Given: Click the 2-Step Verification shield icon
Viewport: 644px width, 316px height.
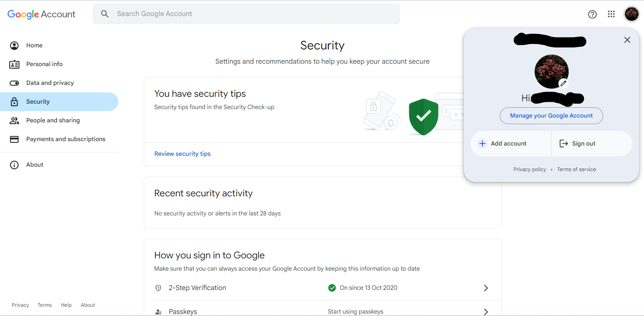Looking at the screenshot, I should pyautogui.click(x=158, y=288).
